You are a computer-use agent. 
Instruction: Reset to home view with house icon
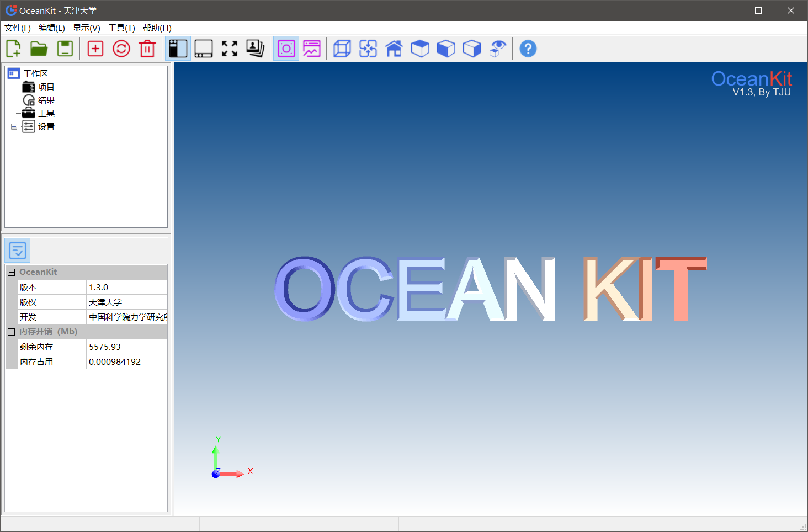click(x=394, y=49)
